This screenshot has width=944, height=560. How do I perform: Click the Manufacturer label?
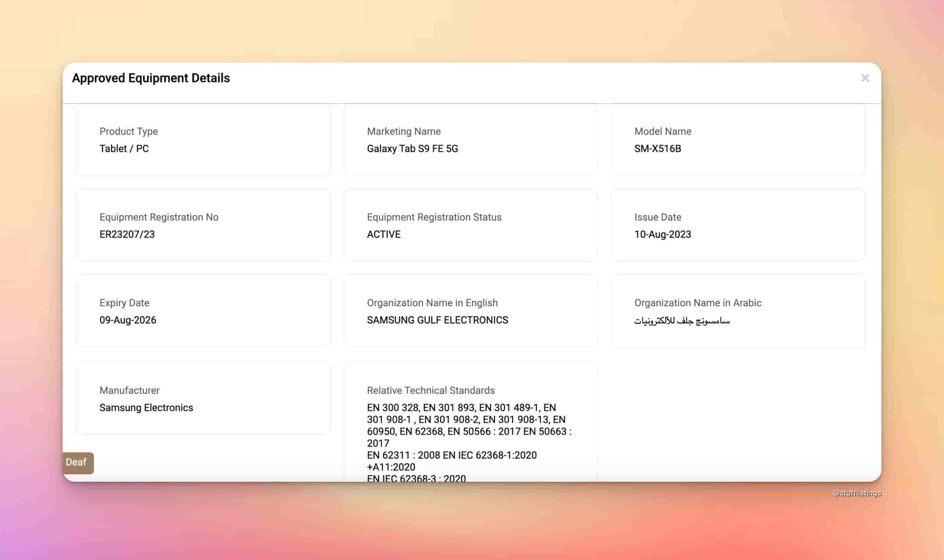tap(129, 390)
